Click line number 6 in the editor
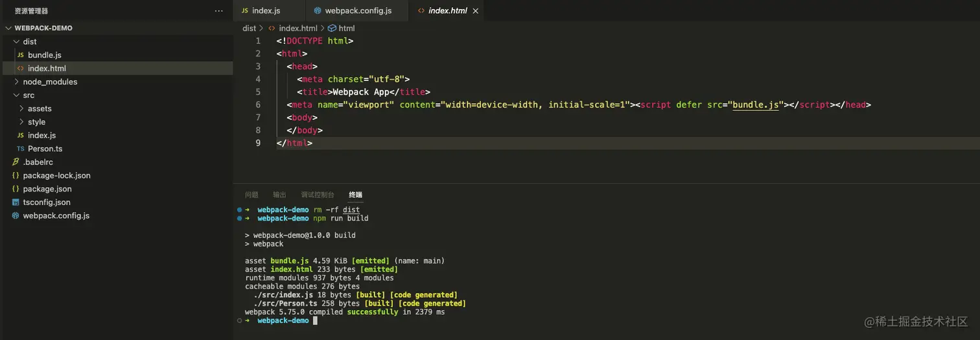Image resolution: width=980 pixels, height=340 pixels. (x=258, y=104)
